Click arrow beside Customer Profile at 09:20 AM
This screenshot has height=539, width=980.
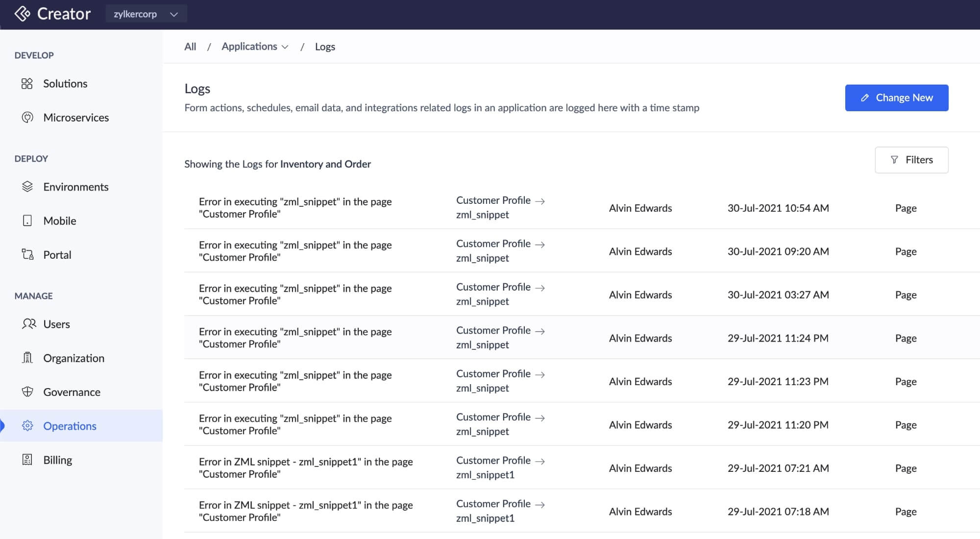click(x=540, y=245)
